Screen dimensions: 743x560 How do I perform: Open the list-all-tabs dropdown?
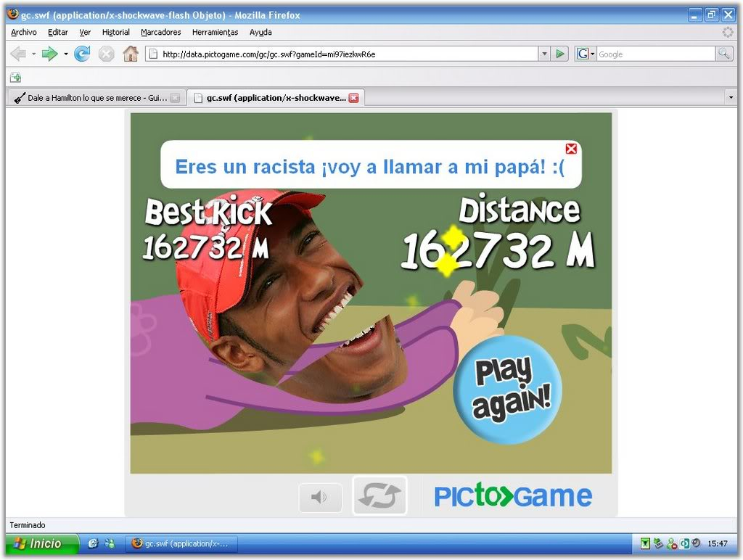(730, 97)
